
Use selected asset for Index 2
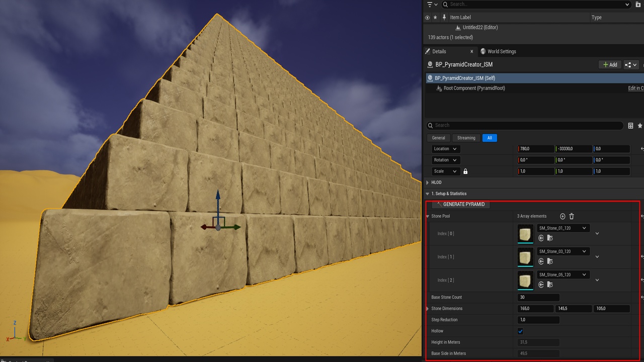point(541,285)
